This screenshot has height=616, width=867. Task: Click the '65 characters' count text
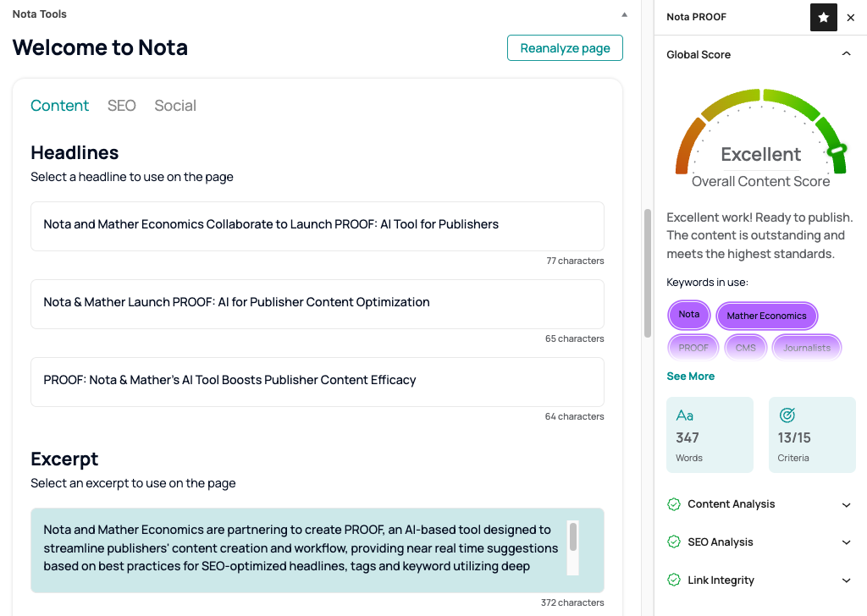[x=575, y=338]
